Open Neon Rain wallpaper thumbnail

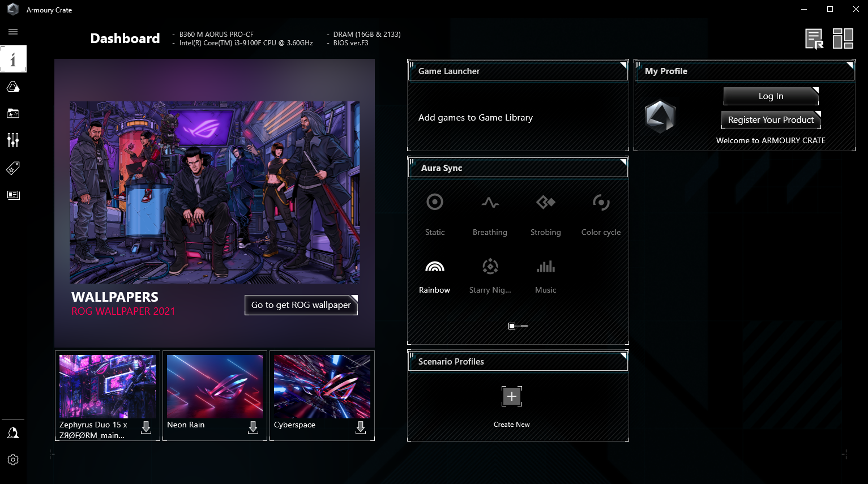[215, 387]
